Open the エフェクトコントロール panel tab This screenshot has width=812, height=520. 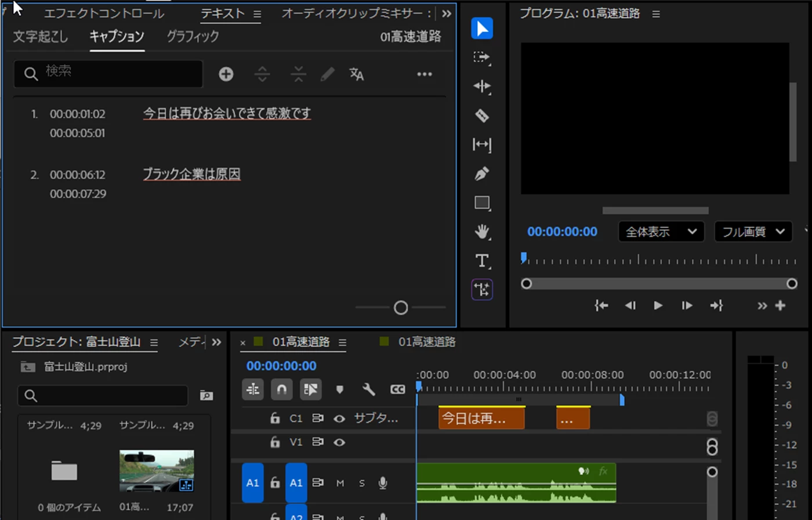tap(104, 14)
